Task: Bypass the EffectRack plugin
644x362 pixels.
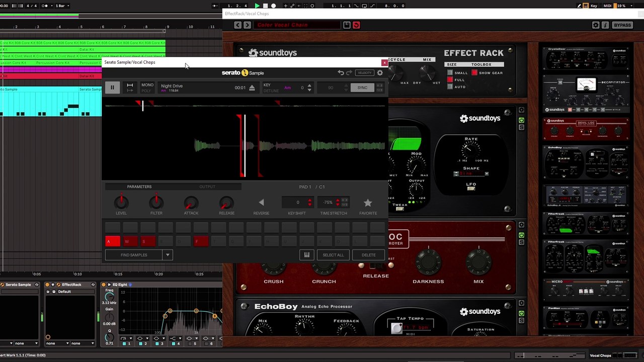Action: pyautogui.click(x=622, y=25)
